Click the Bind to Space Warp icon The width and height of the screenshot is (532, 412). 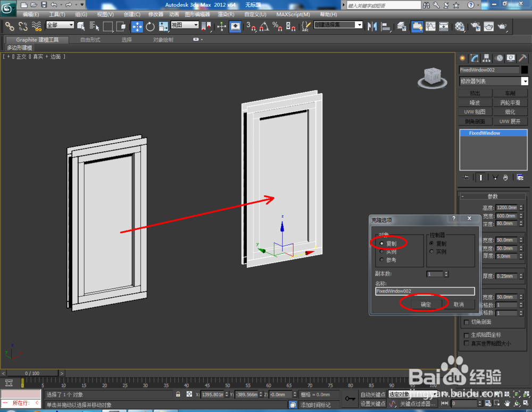click(36, 26)
